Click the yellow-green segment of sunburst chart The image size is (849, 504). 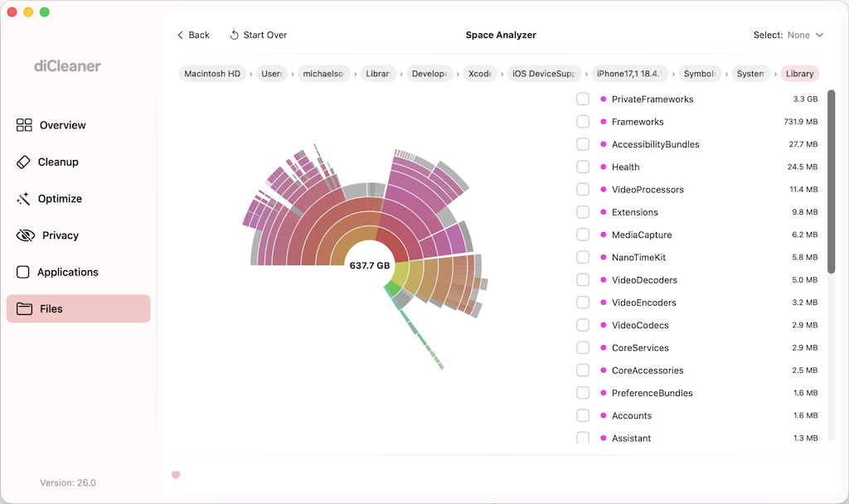400,273
